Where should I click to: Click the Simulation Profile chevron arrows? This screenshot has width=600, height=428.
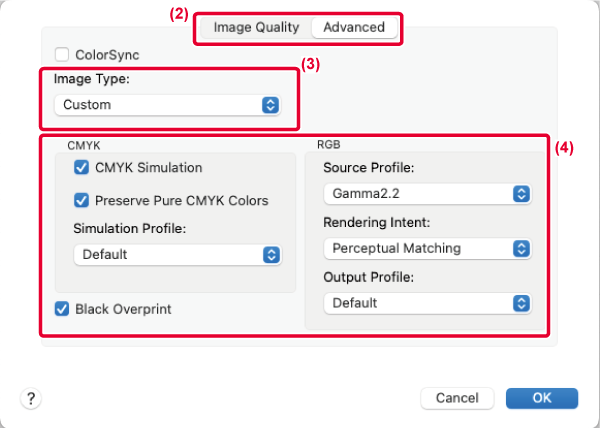(x=270, y=254)
